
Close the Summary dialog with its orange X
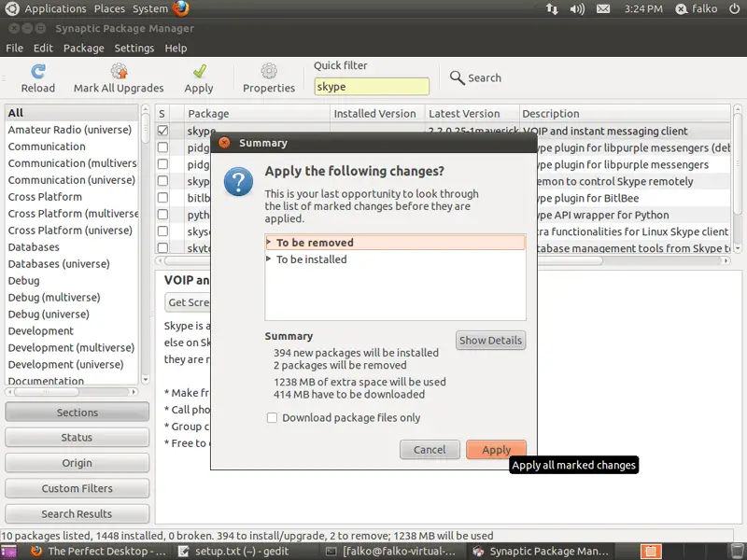[x=224, y=143]
